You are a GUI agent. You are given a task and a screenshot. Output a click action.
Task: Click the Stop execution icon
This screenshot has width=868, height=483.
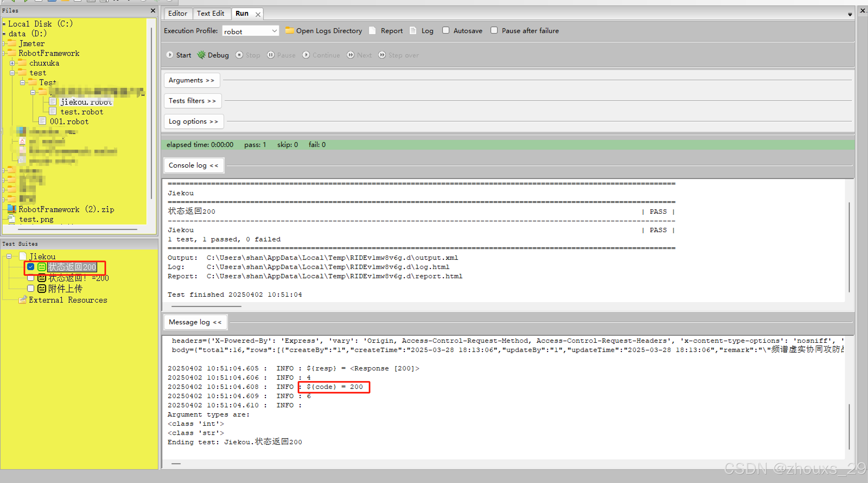239,55
